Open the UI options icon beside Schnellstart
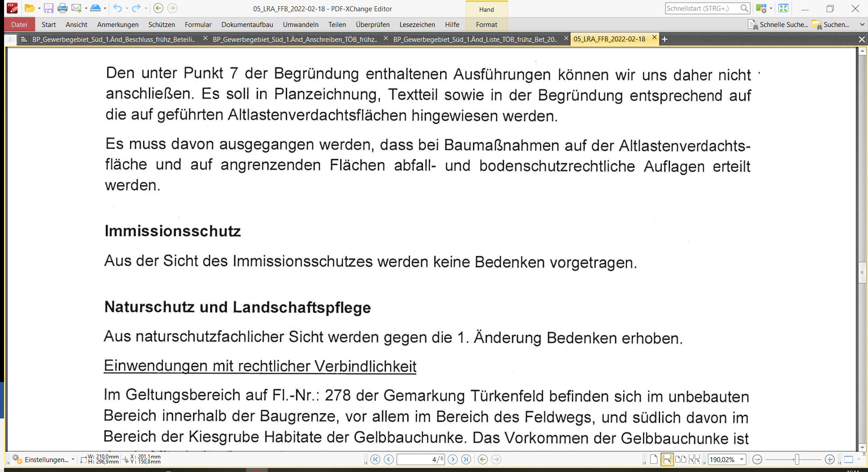This screenshot has width=868, height=472. pyautogui.click(x=761, y=8)
